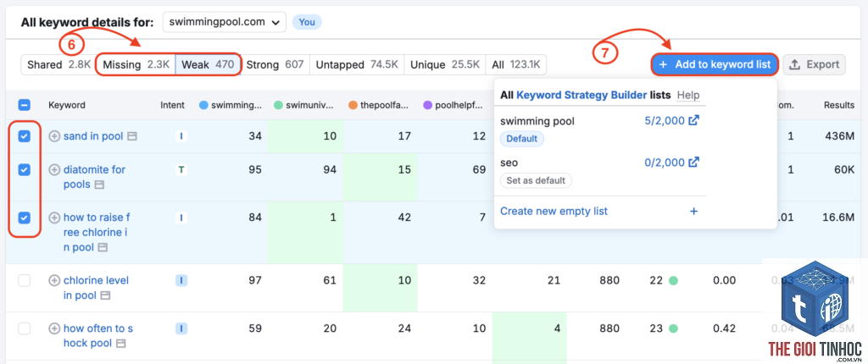Switch to the Untapped keywords tab
868x364 pixels.
pos(357,64)
